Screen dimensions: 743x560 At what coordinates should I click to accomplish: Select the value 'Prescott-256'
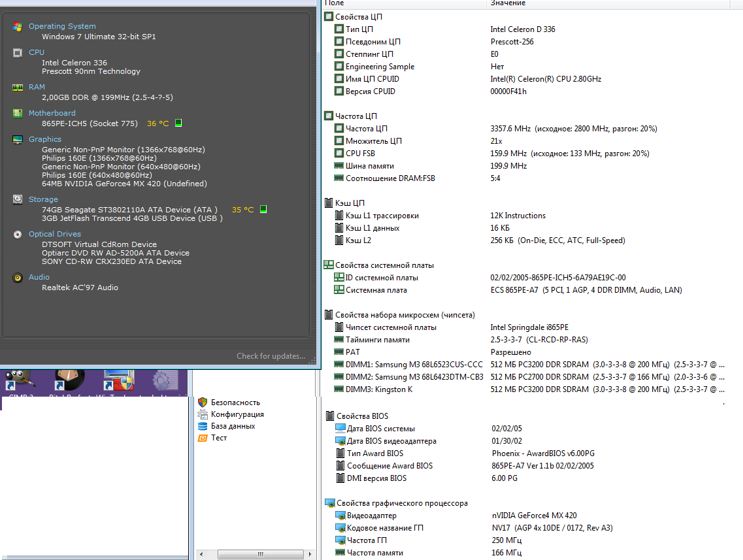coord(512,42)
